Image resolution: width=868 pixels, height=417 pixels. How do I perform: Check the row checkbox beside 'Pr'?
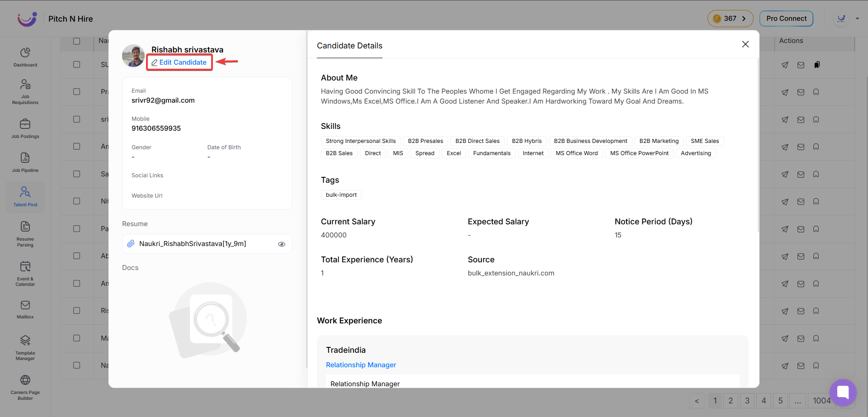click(x=77, y=91)
